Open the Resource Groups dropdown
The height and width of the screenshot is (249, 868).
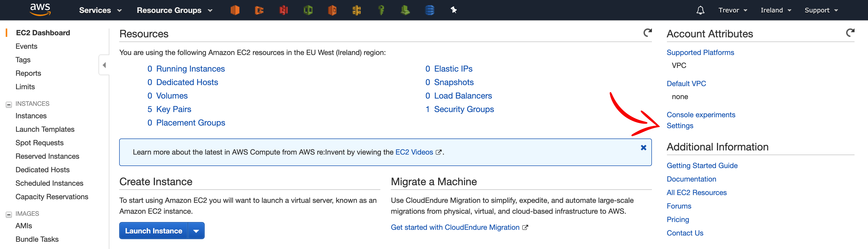(175, 10)
